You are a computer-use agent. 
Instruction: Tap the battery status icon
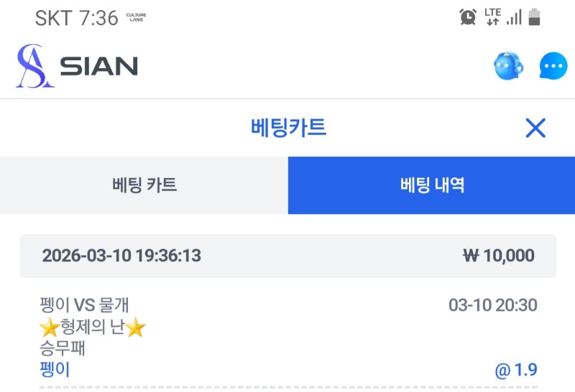[x=534, y=17]
